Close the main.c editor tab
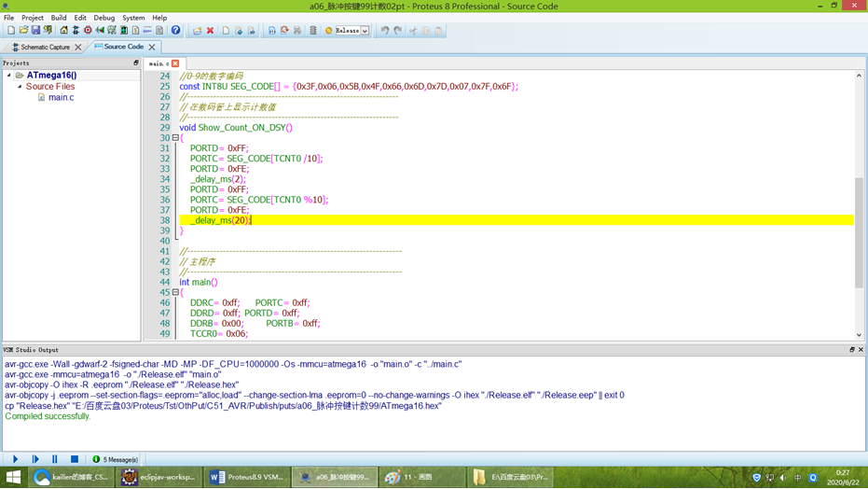 [x=175, y=63]
